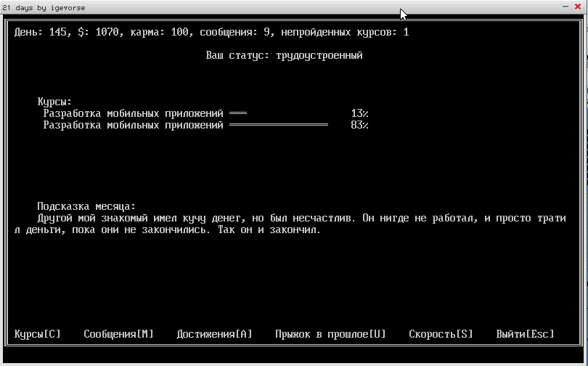
Task: Click the Подсказка месяца heading
Action: 86,206
